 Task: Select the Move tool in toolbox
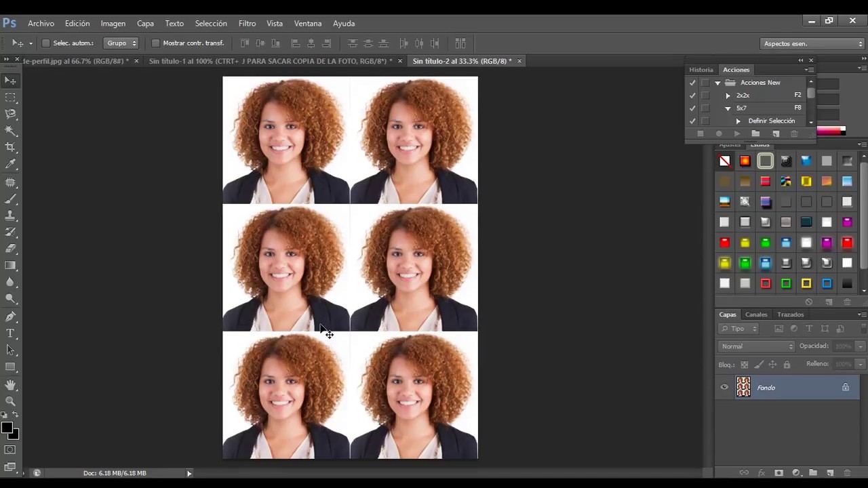pyautogui.click(x=10, y=81)
